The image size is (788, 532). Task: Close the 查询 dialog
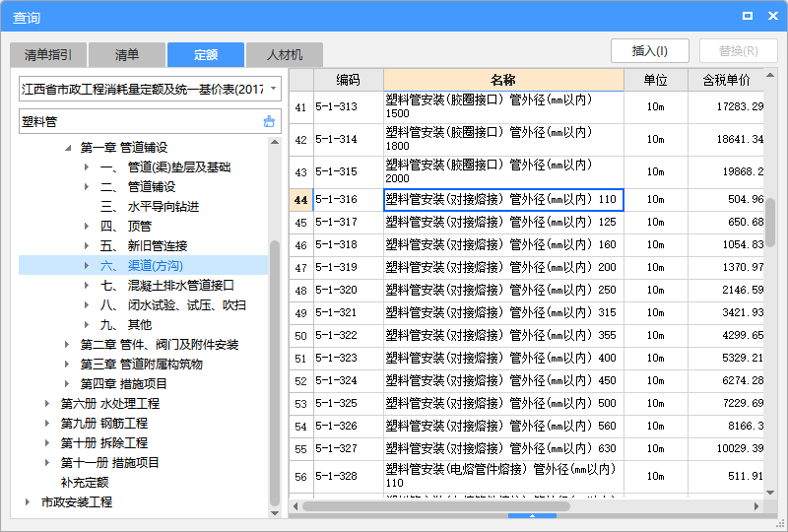773,16
